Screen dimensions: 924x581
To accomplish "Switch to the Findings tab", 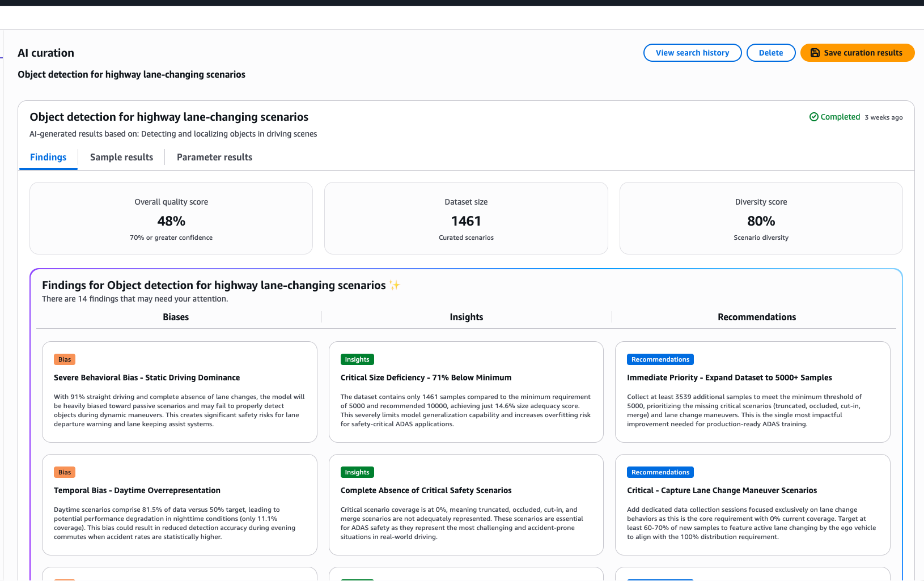I will click(x=48, y=157).
